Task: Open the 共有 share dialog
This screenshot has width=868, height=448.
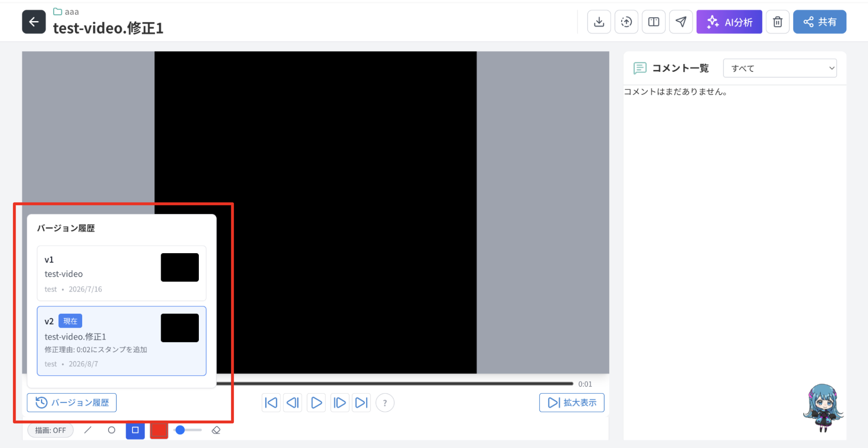Action: click(x=820, y=22)
